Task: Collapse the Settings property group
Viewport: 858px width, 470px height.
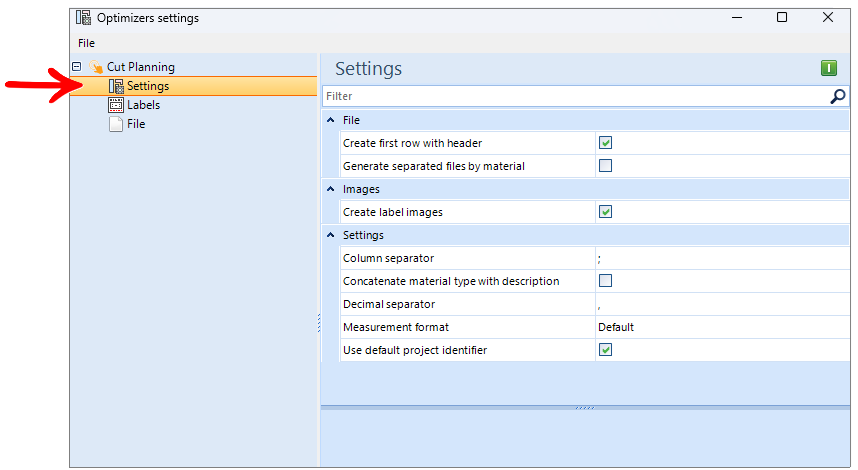Action: [331, 235]
